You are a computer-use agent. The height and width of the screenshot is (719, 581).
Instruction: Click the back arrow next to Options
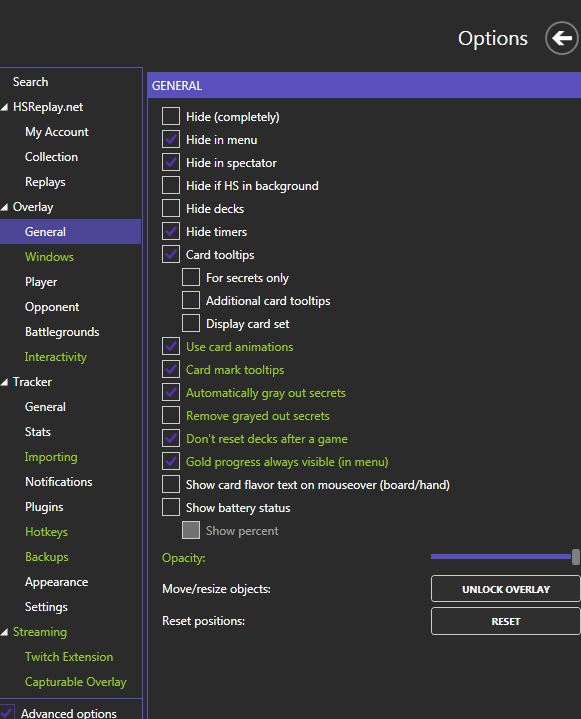click(562, 38)
